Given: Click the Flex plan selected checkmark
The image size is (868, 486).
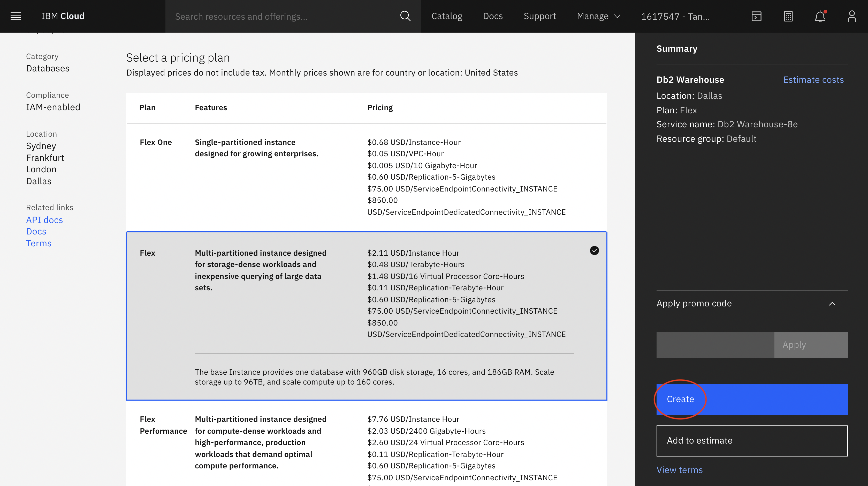Looking at the screenshot, I should [x=595, y=251].
